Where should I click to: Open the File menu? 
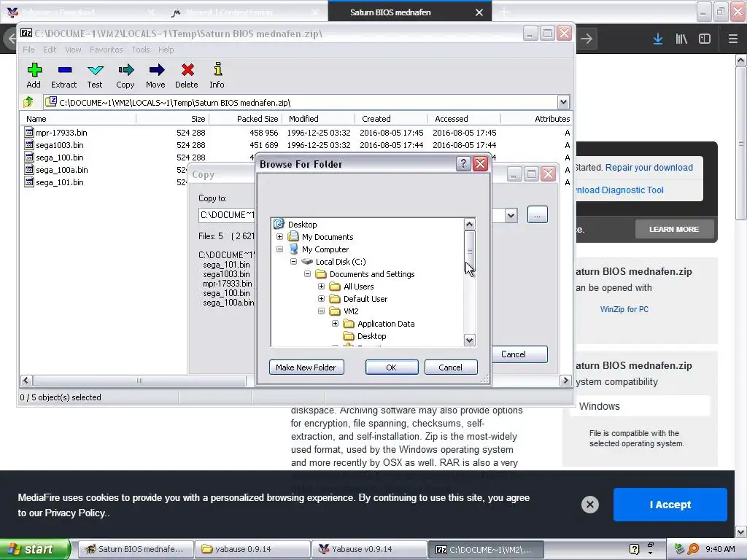(x=28, y=50)
